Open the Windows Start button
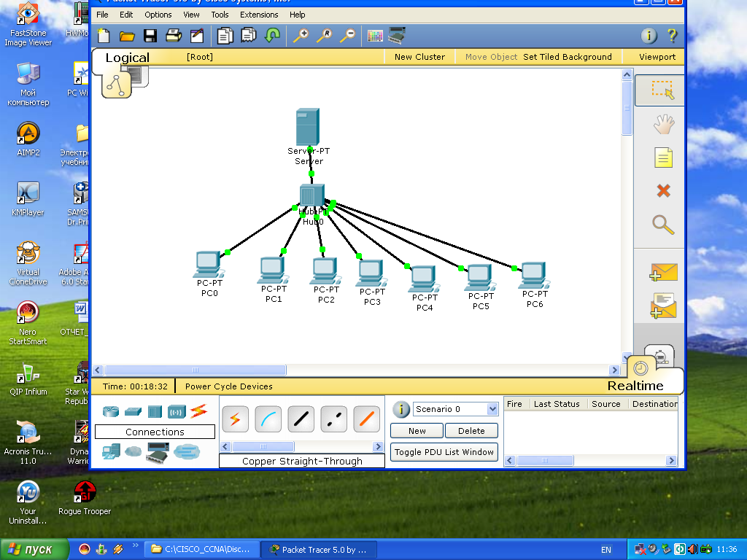747x560 pixels. click(x=34, y=549)
